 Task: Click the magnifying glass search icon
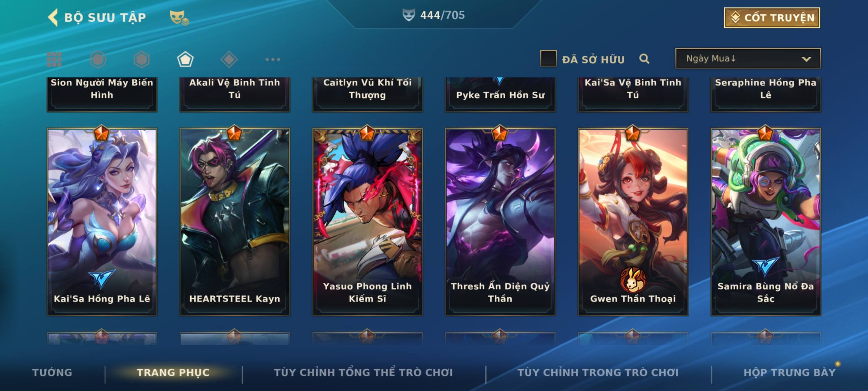[644, 59]
